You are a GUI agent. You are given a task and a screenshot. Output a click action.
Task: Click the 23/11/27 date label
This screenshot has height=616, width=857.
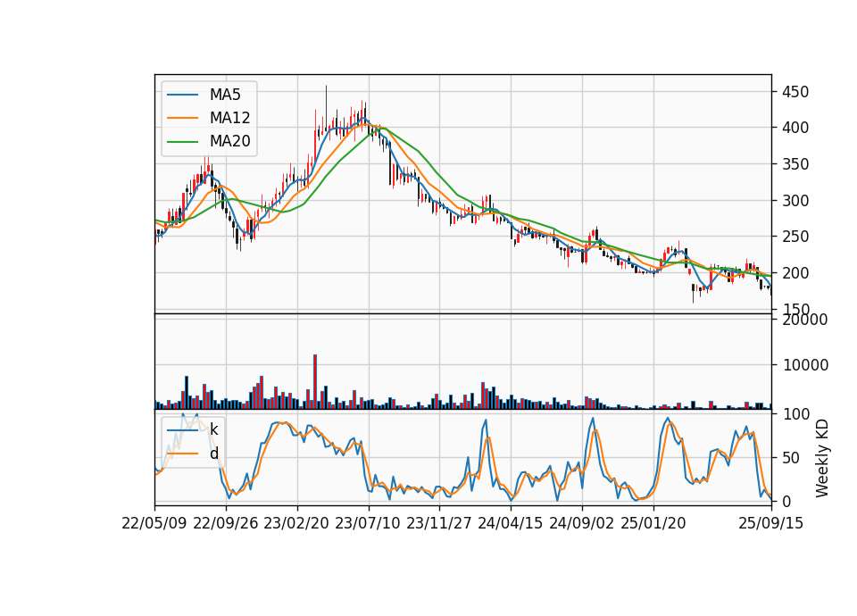[439, 523]
